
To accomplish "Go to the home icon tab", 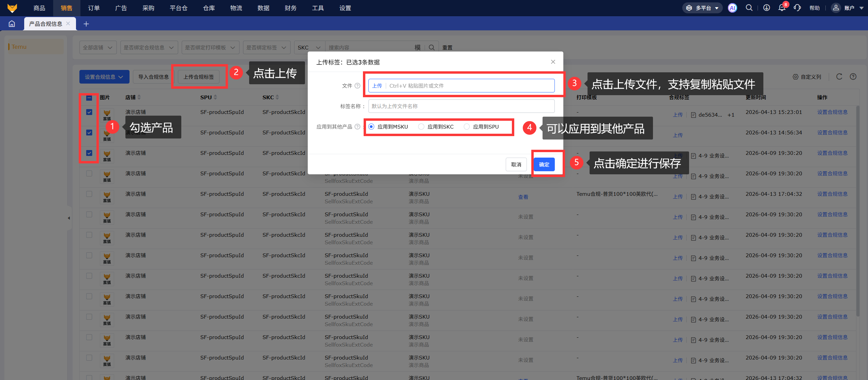I will pyautogui.click(x=12, y=24).
